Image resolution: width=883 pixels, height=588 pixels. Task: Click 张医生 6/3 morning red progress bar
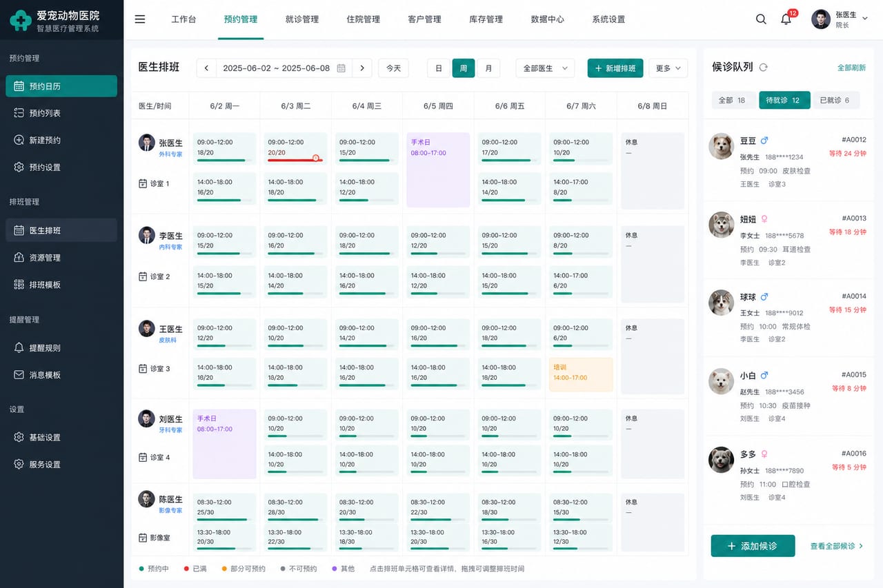pos(295,160)
